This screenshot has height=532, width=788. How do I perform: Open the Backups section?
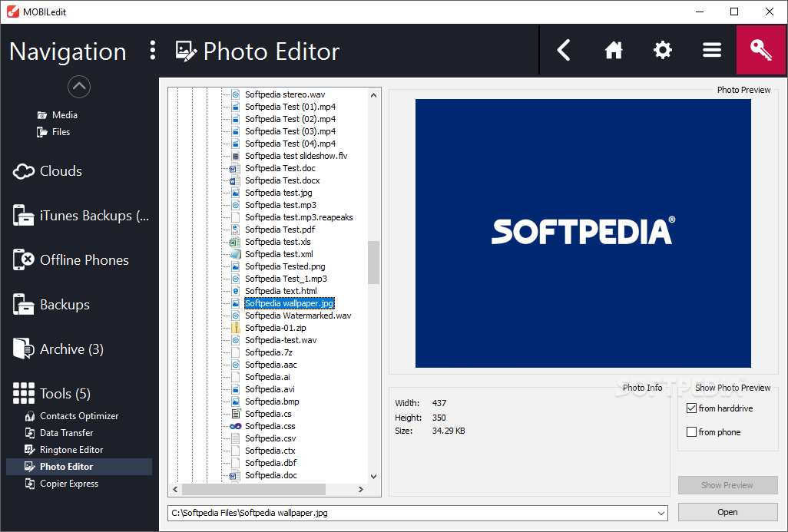click(x=65, y=305)
